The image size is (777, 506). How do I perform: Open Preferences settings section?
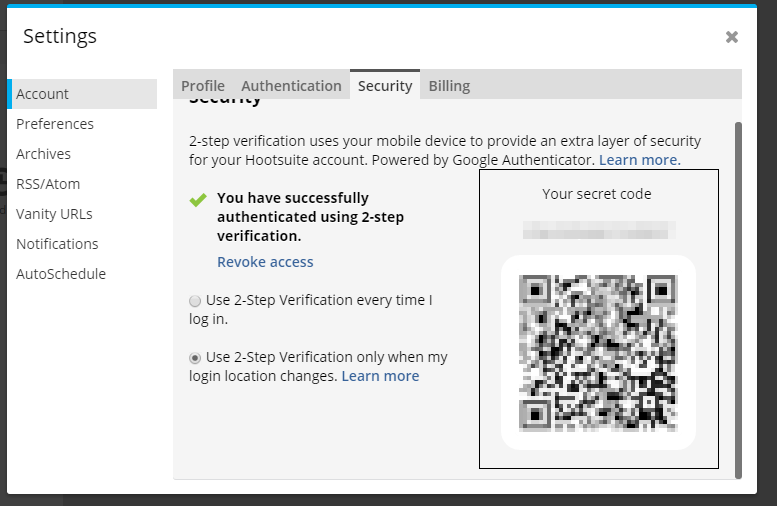click(x=55, y=124)
